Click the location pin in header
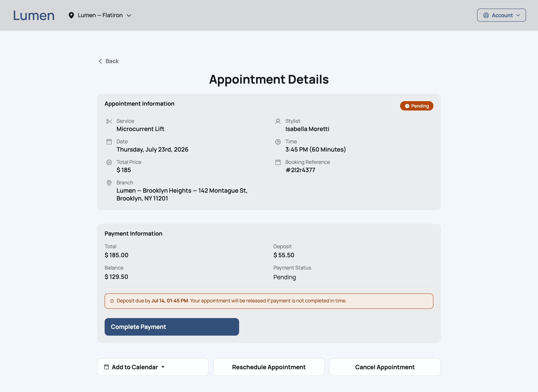538x392 pixels. (71, 15)
